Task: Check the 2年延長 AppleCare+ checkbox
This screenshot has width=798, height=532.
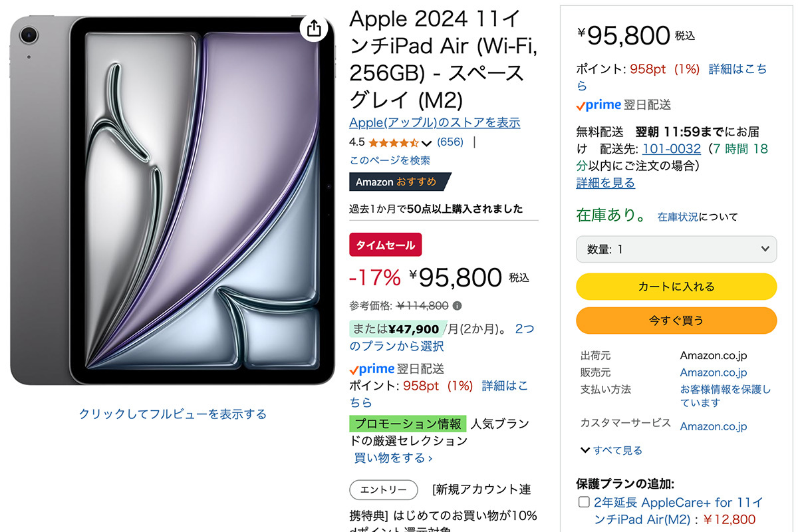Action: (584, 502)
